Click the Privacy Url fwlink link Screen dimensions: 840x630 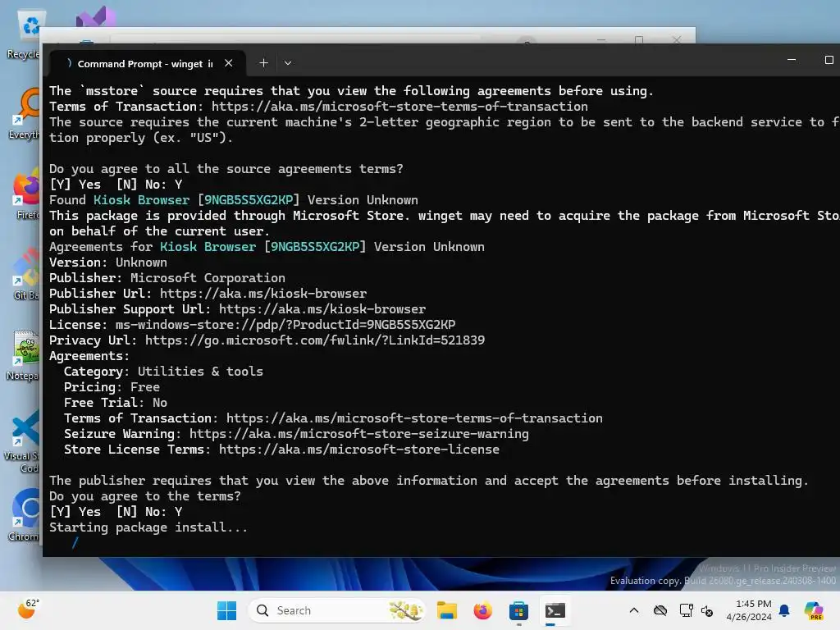[x=314, y=340]
